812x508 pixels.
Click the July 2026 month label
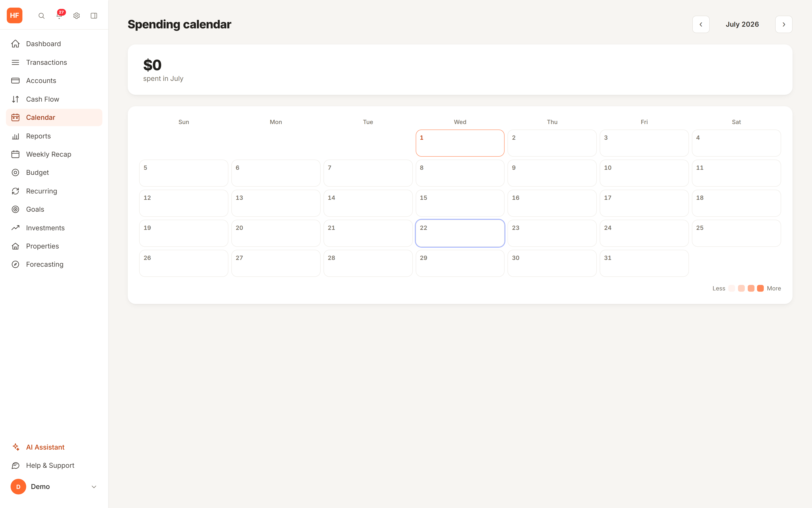click(742, 24)
